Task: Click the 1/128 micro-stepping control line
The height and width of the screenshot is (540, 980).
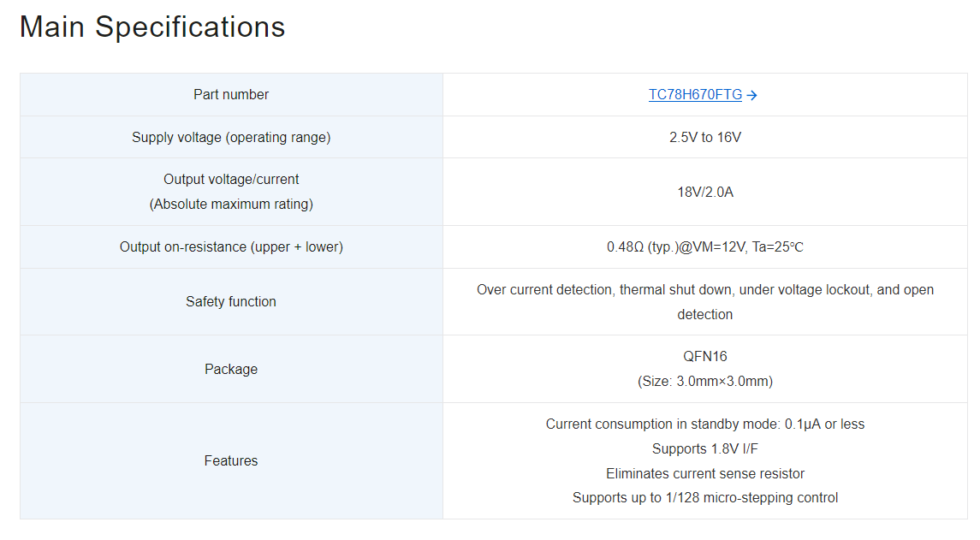Action: [705, 497]
